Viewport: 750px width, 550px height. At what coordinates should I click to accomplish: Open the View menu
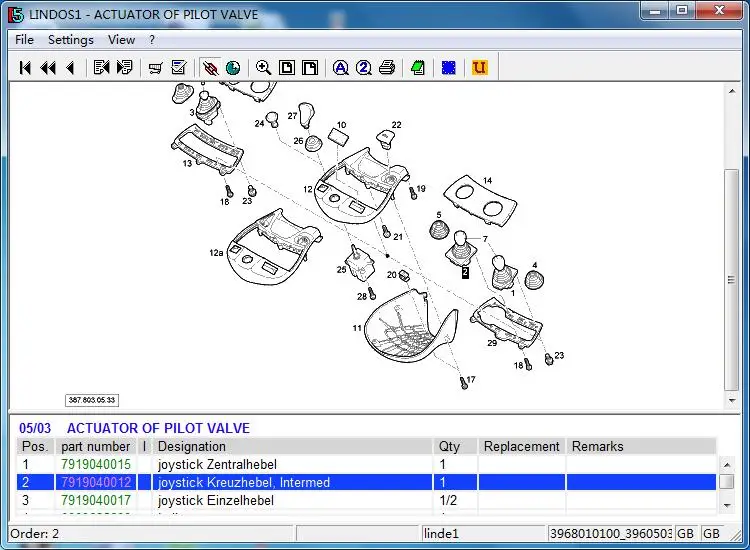121,40
